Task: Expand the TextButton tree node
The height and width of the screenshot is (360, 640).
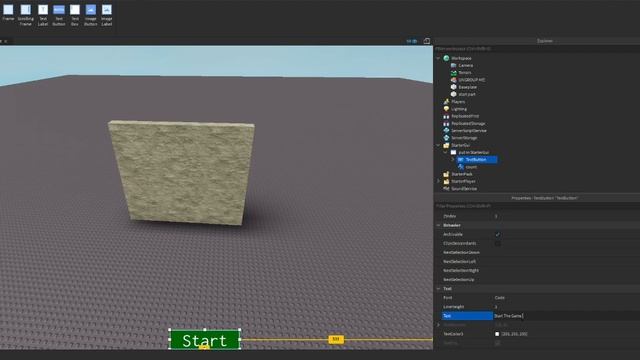Action: [453, 160]
